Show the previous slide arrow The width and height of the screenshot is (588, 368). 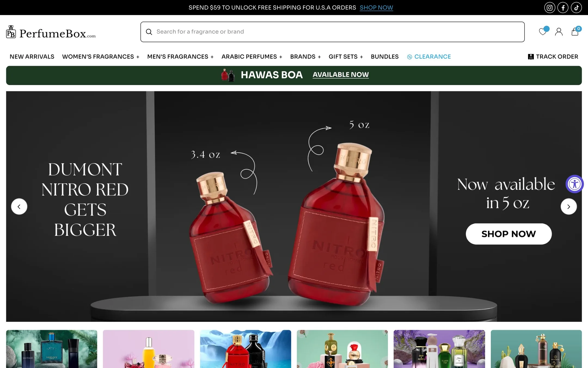[x=19, y=207]
